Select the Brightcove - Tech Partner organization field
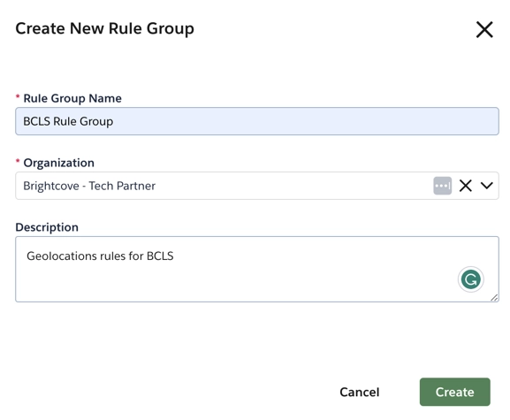 pos(257,186)
